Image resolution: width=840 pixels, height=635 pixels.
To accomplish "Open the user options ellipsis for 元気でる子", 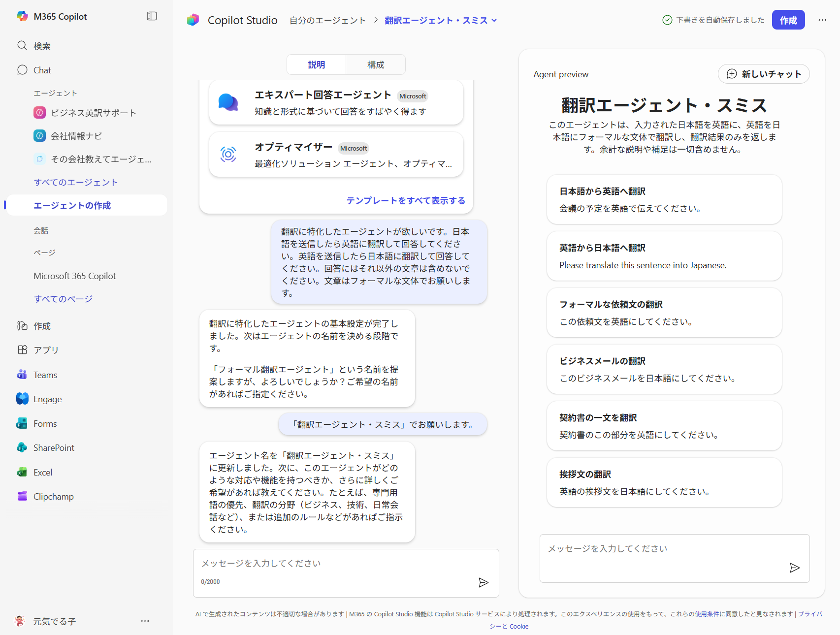I will [x=145, y=621].
